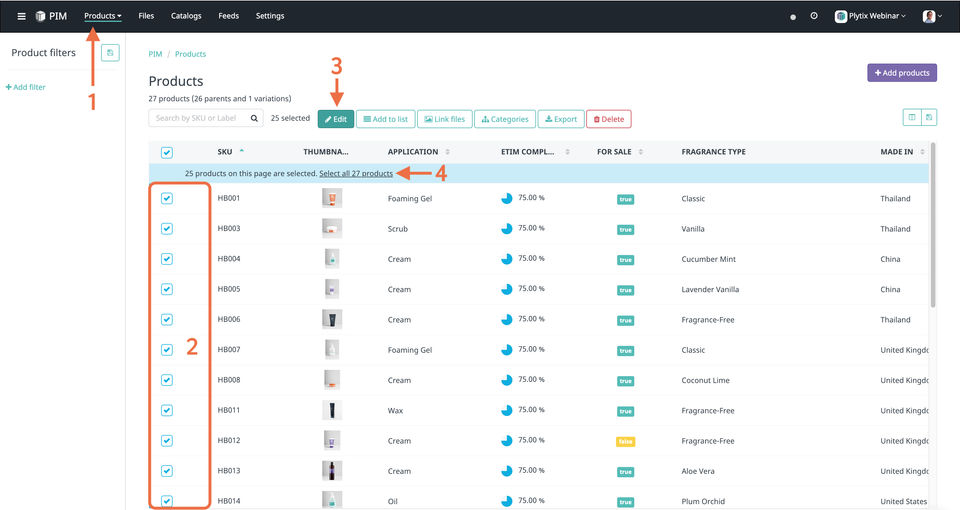Click the Add products button
Image resolution: width=960 pixels, height=510 pixels.
(902, 73)
